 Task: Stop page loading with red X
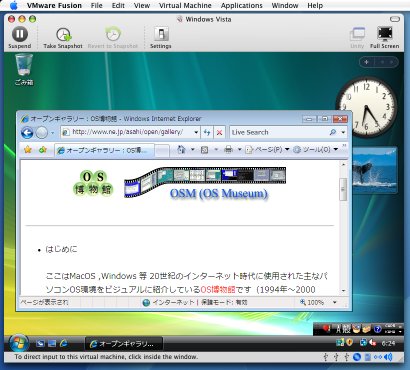(x=219, y=133)
